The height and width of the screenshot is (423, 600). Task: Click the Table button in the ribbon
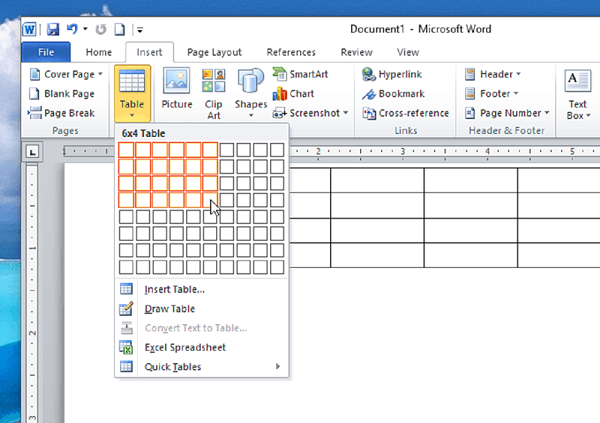132,93
